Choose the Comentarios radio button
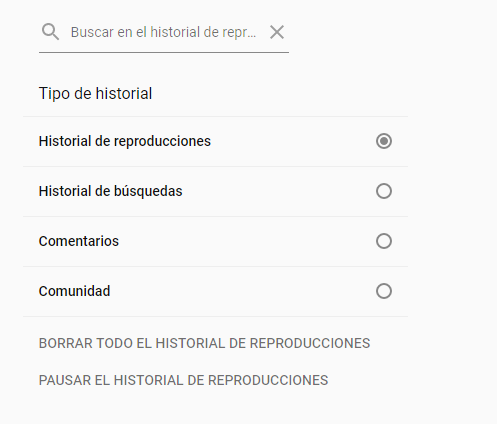 384,241
